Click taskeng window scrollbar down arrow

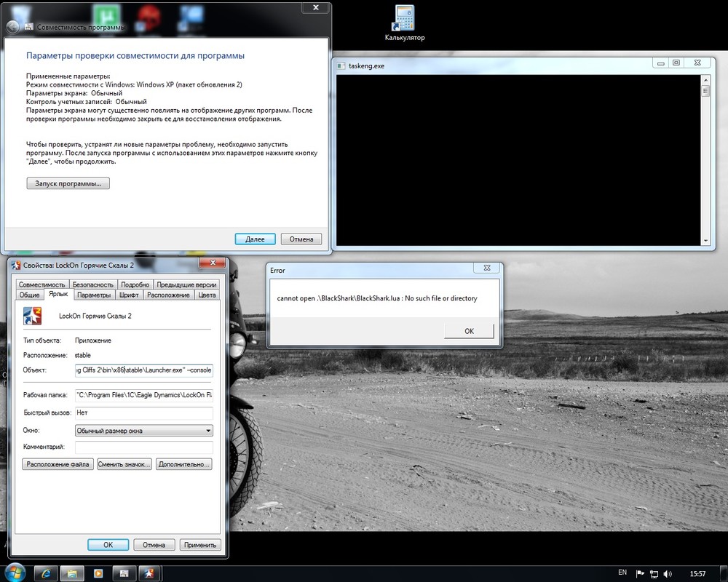(x=705, y=241)
